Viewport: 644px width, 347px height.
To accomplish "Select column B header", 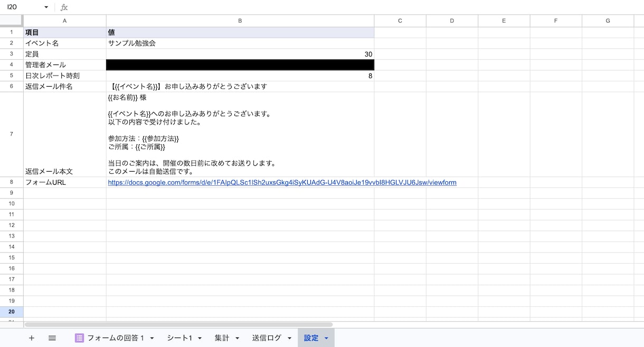I will pyautogui.click(x=240, y=21).
